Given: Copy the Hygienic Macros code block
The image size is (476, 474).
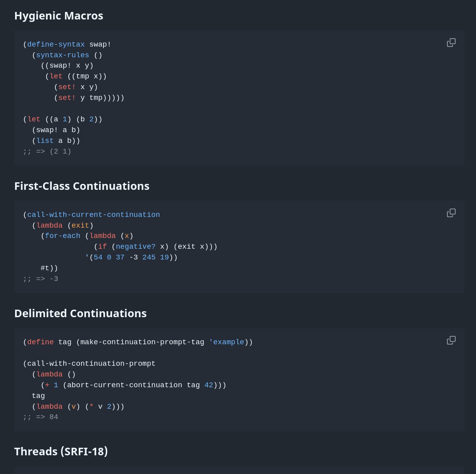Looking at the screenshot, I should point(451,43).
